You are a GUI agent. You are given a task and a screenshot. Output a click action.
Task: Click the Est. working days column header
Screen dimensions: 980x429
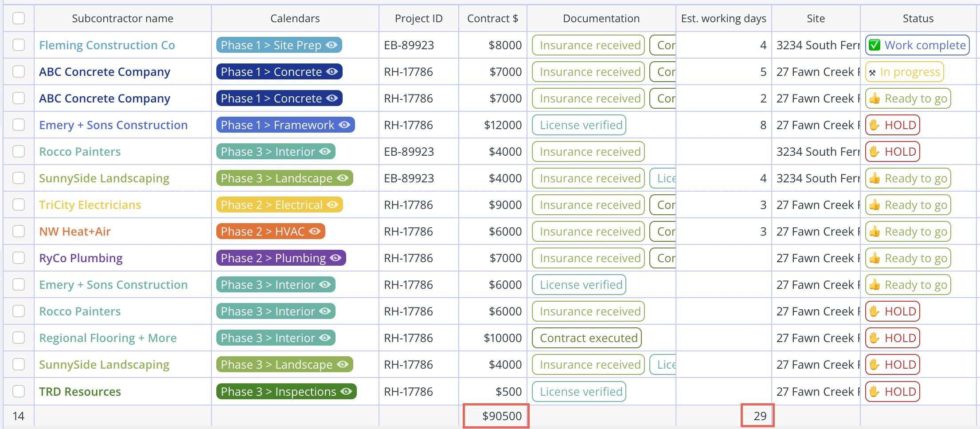[723, 18]
